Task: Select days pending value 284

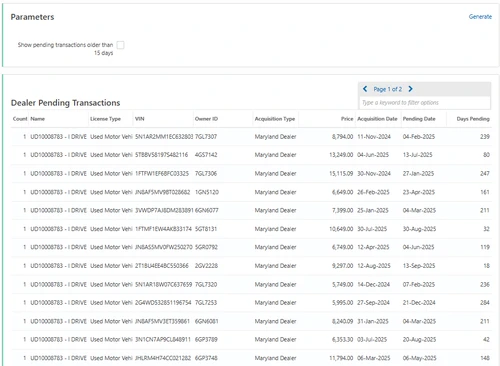Action: click(x=485, y=303)
